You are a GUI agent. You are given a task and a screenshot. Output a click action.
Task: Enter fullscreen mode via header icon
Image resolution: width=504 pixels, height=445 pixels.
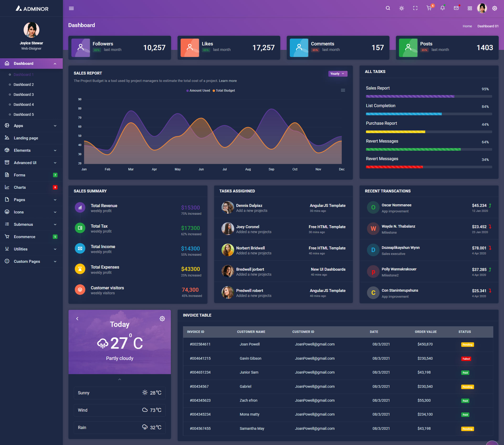pos(415,8)
